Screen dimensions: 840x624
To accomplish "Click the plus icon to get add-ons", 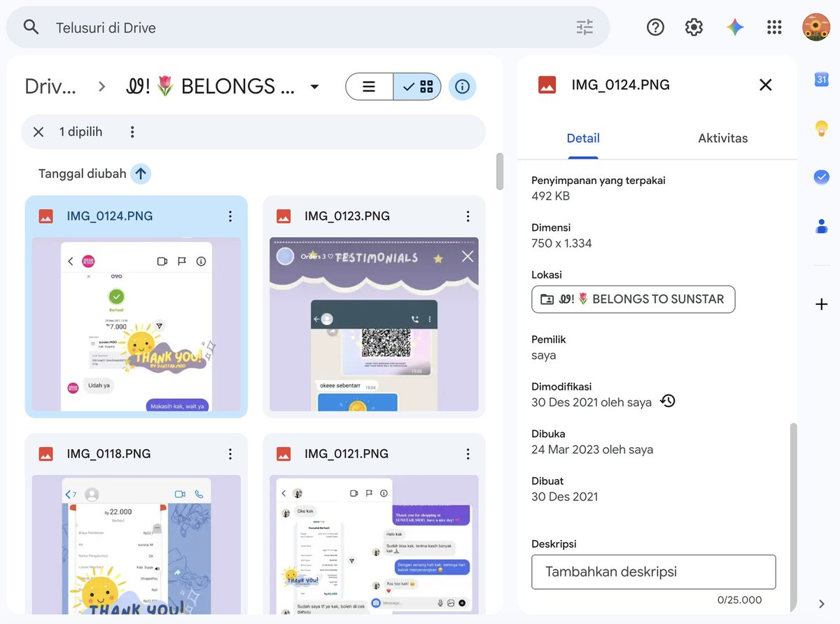I will pyautogui.click(x=822, y=304).
